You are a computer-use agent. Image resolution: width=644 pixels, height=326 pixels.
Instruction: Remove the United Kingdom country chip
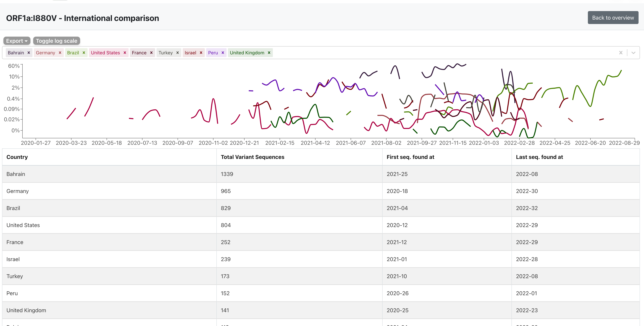(x=269, y=53)
